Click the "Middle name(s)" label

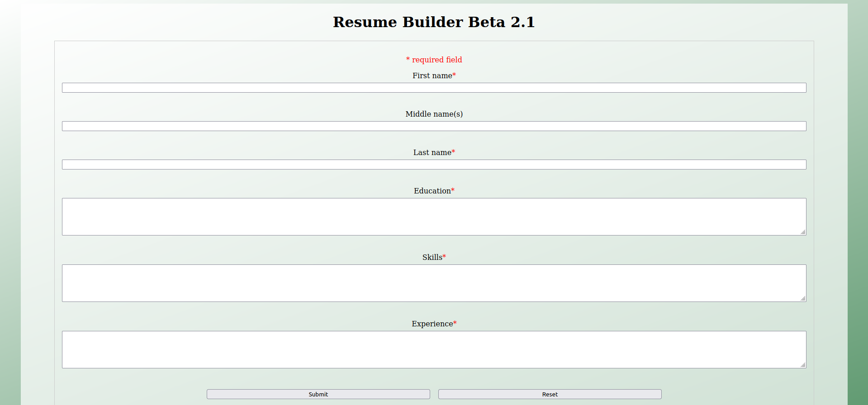tap(434, 114)
